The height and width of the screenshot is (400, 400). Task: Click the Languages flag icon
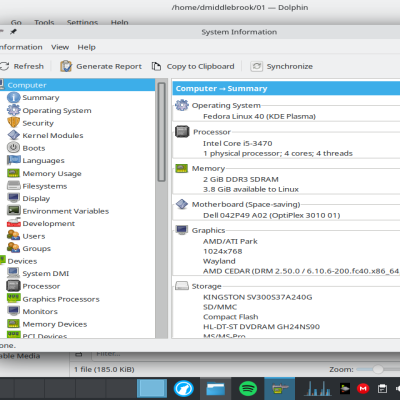tap(14, 160)
